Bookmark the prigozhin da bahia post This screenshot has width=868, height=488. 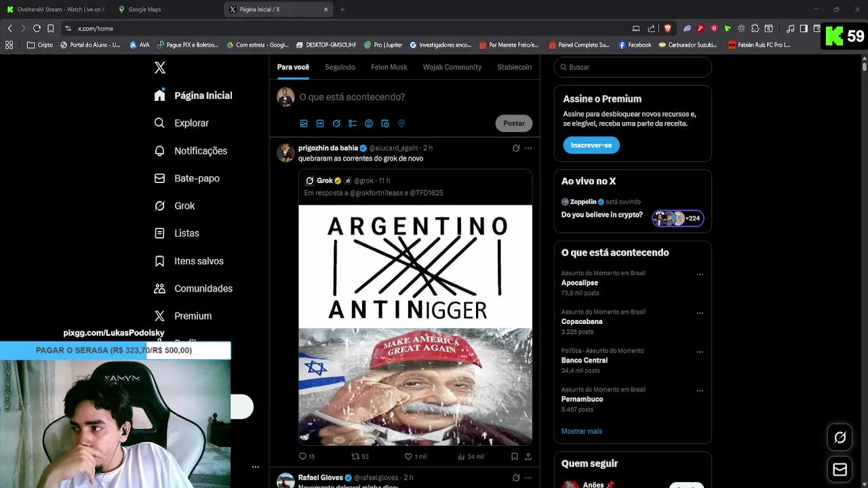(x=515, y=457)
